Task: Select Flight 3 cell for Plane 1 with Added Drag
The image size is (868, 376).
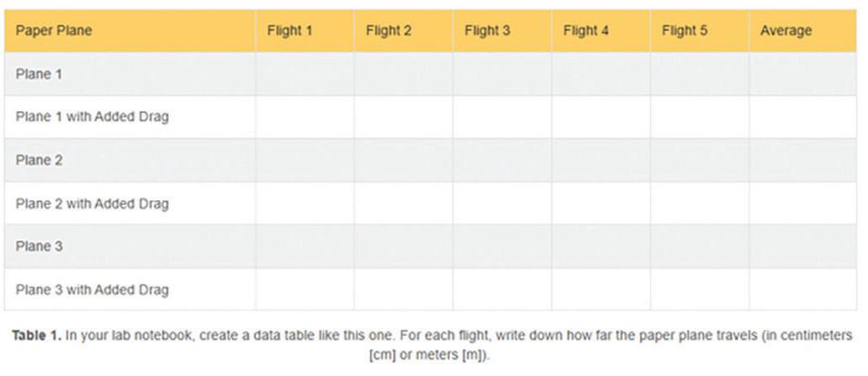Action: click(502, 117)
